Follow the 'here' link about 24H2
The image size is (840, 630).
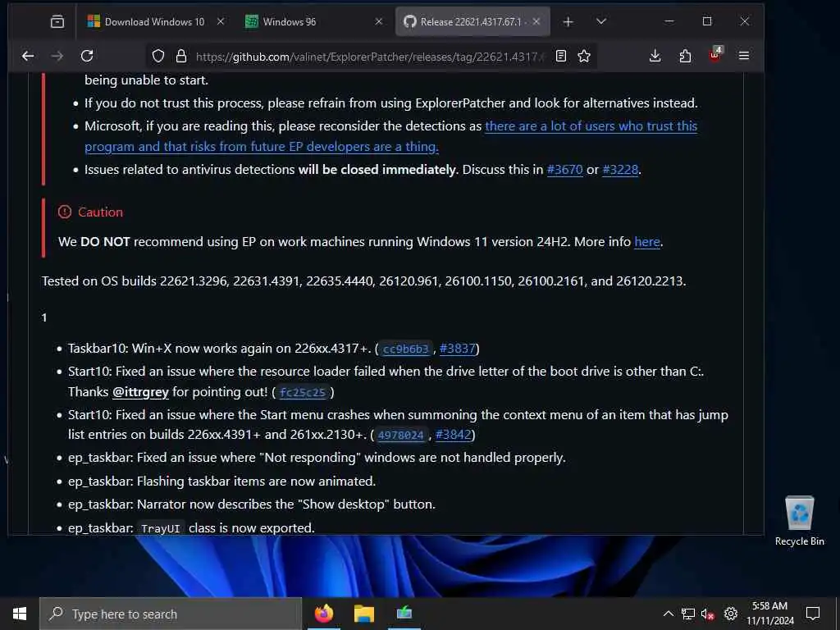point(646,242)
